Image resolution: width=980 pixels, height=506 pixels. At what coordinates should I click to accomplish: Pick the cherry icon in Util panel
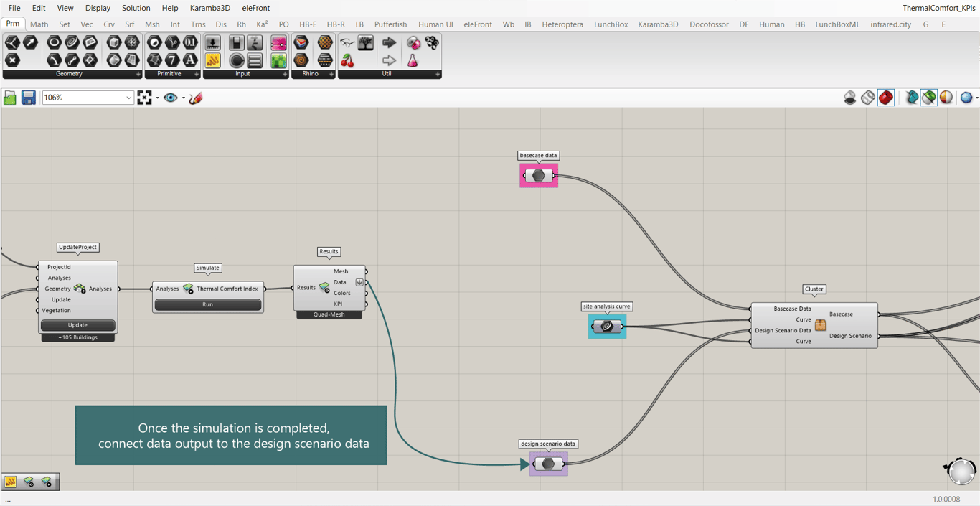click(x=347, y=61)
